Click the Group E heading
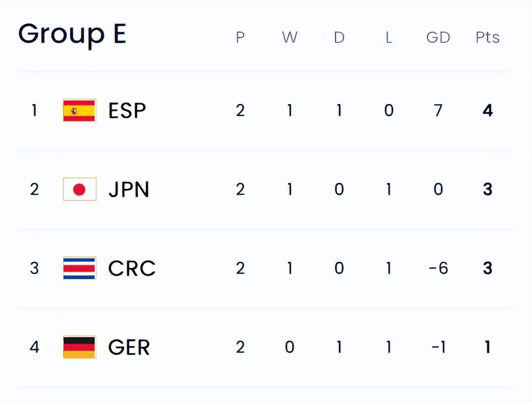The image size is (532, 402). 72,34
